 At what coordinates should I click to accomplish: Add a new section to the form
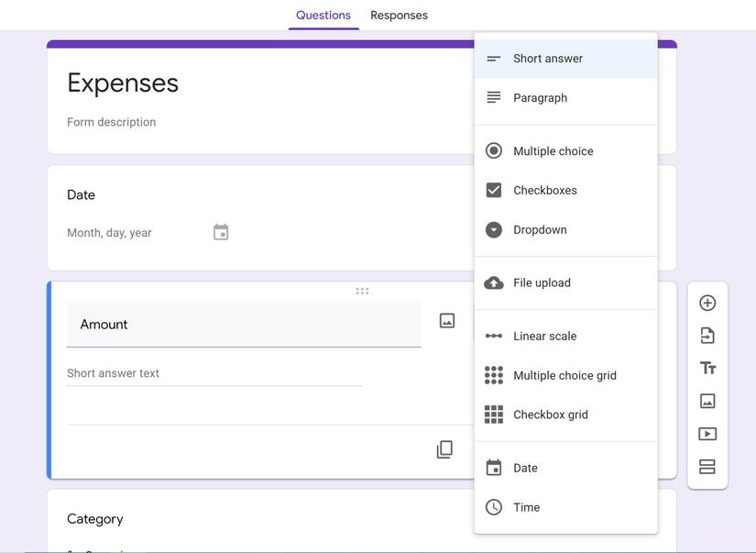(707, 466)
